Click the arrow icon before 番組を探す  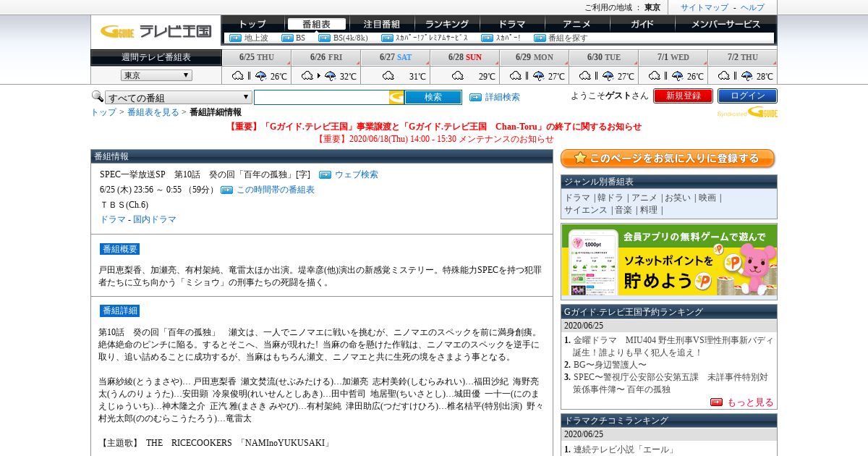(540, 38)
